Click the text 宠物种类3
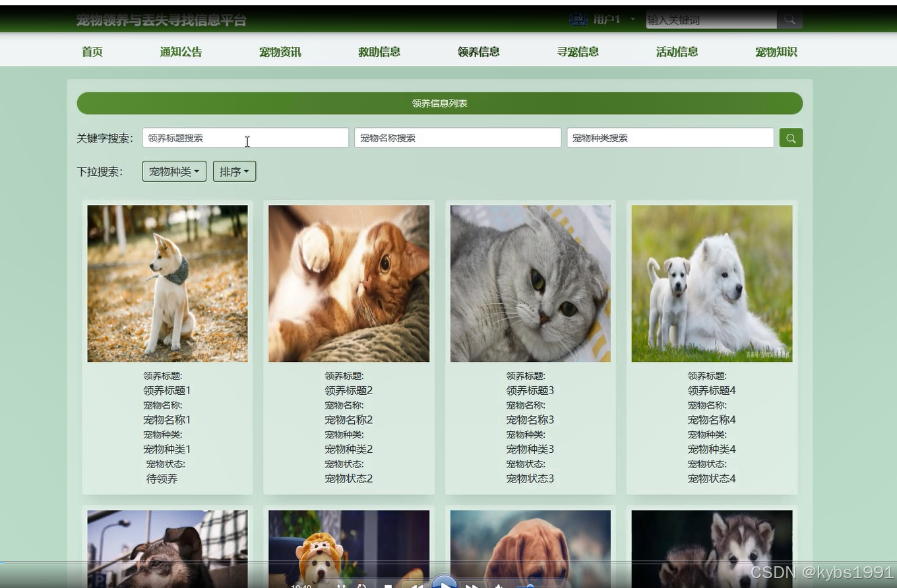 click(530, 450)
